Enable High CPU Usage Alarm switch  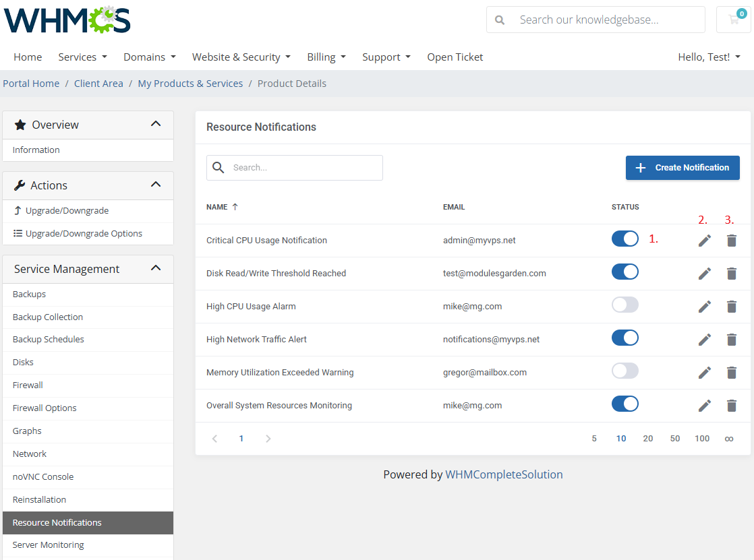click(625, 305)
